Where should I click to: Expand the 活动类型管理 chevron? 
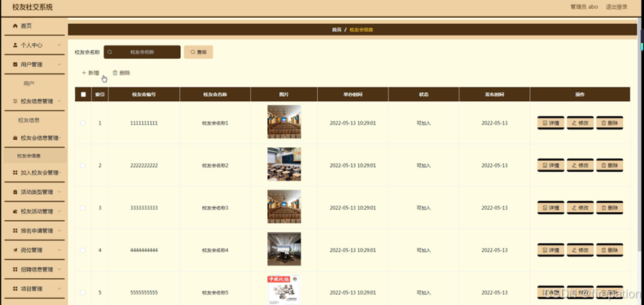60,192
